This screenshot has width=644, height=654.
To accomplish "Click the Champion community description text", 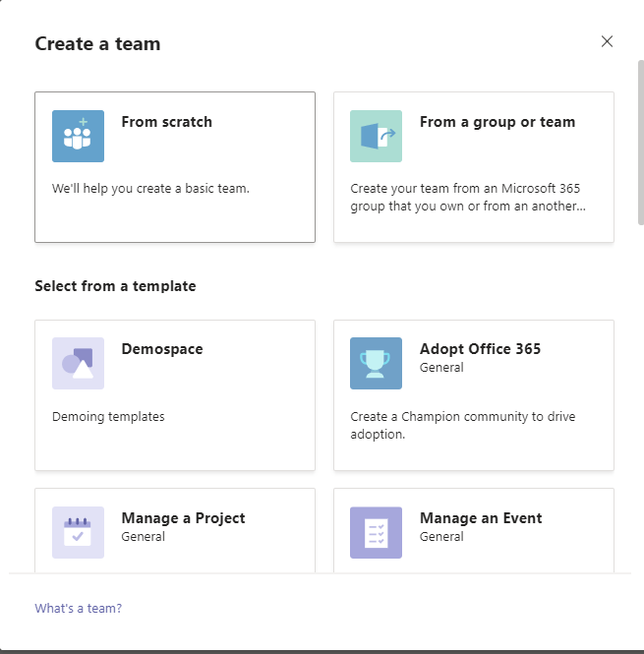I will click(x=462, y=425).
